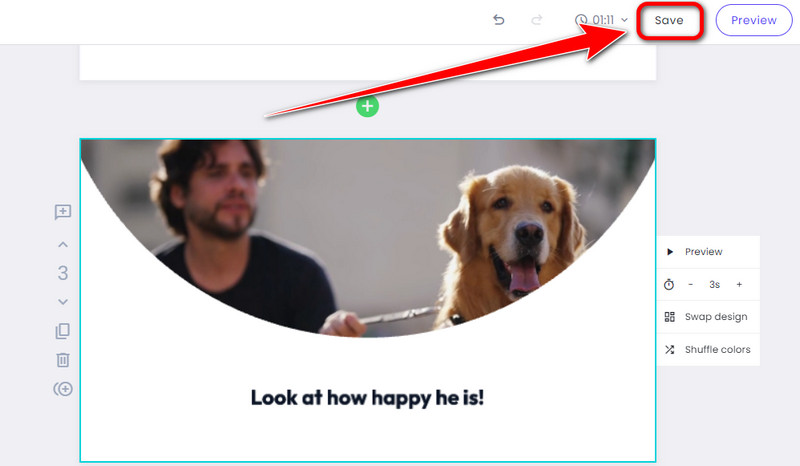Open the top Preview button

pos(754,20)
